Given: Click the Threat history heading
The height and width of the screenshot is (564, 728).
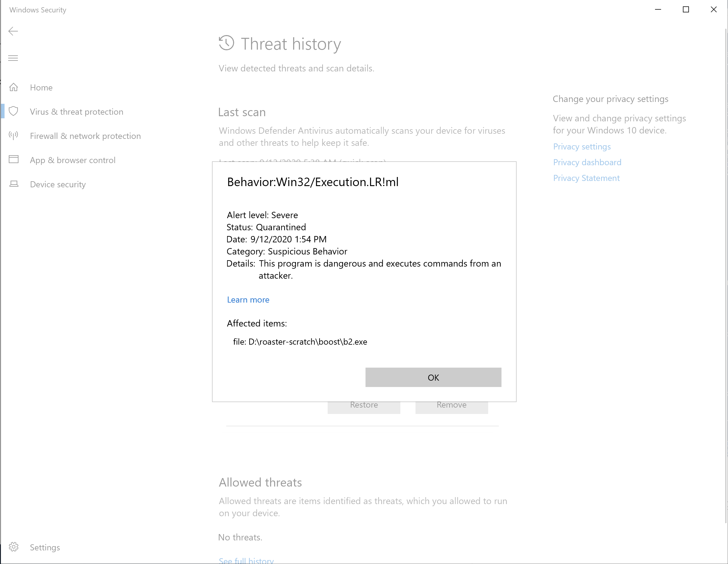Looking at the screenshot, I should 291,44.
